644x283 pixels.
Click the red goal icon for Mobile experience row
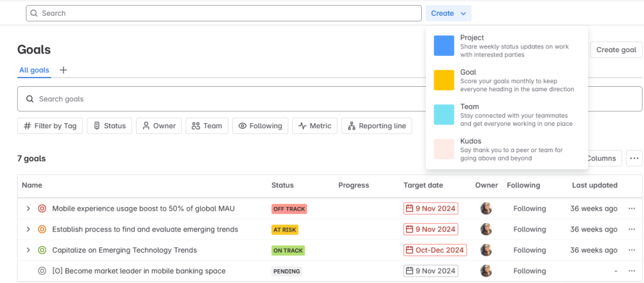(x=42, y=209)
